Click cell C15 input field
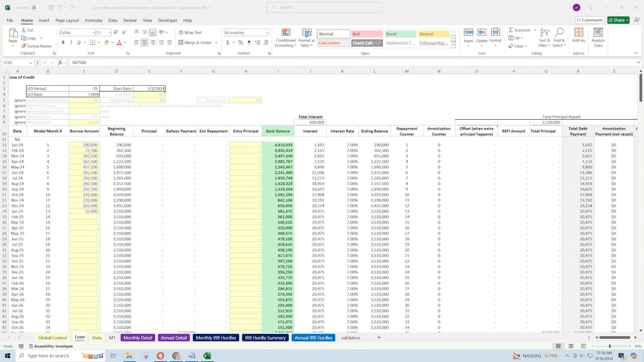The image size is (644, 362). (x=84, y=161)
